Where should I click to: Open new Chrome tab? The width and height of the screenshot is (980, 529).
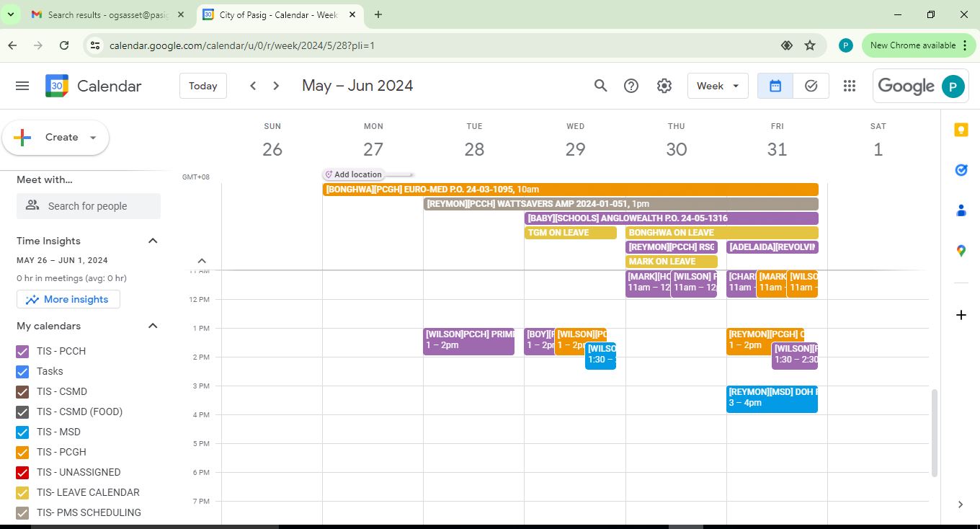click(378, 14)
